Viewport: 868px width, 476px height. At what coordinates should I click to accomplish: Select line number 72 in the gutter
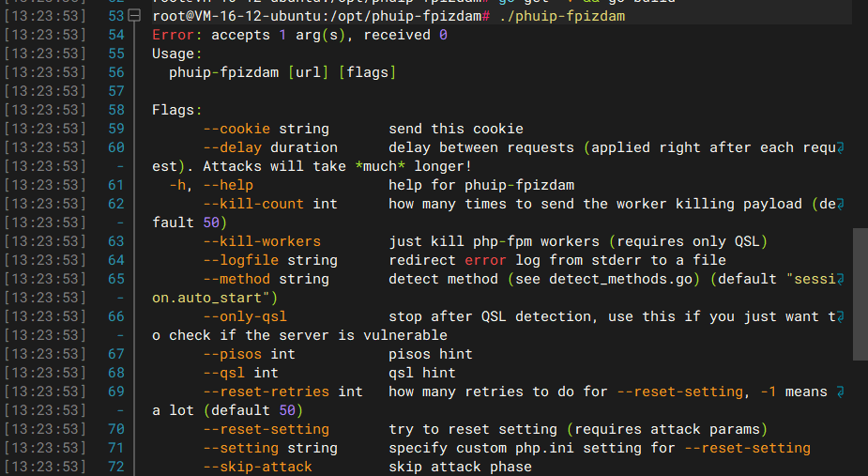(116, 467)
